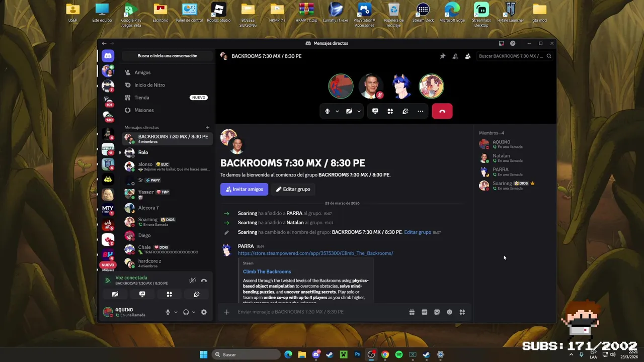Toggle noise suppression in voice panel
The image size is (644, 362).
(x=192, y=281)
